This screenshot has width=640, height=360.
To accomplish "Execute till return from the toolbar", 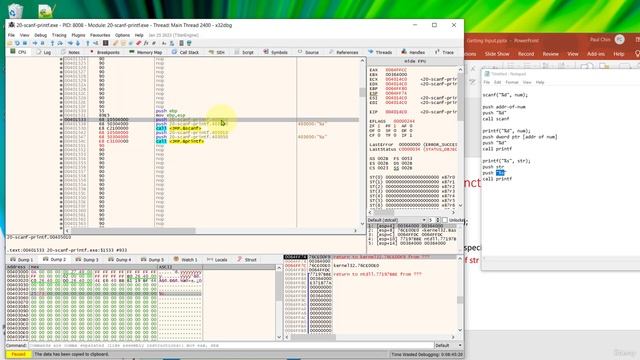I will pyautogui.click(x=87, y=43).
